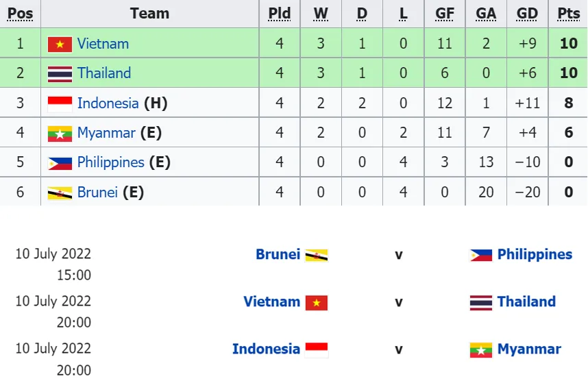Open the Brunei link in standings table
Image resolution: width=588 pixels, height=383 pixels.
click(97, 193)
